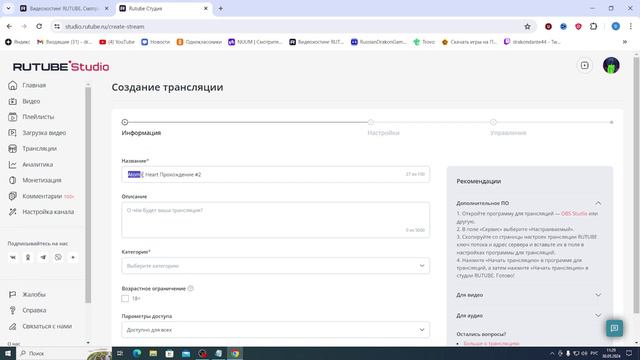
Task: Open the Видео section icon
Action: pyautogui.click(x=13, y=101)
